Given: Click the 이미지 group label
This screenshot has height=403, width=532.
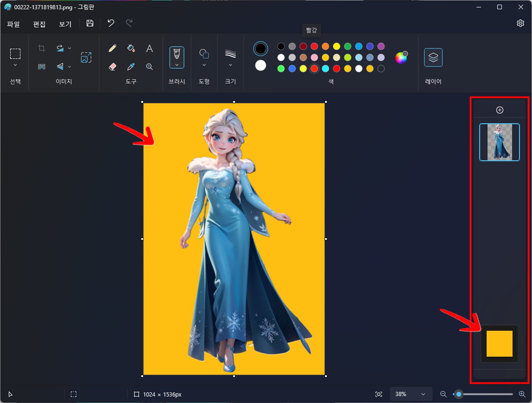Looking at the screenshot, I should (64, 81).
